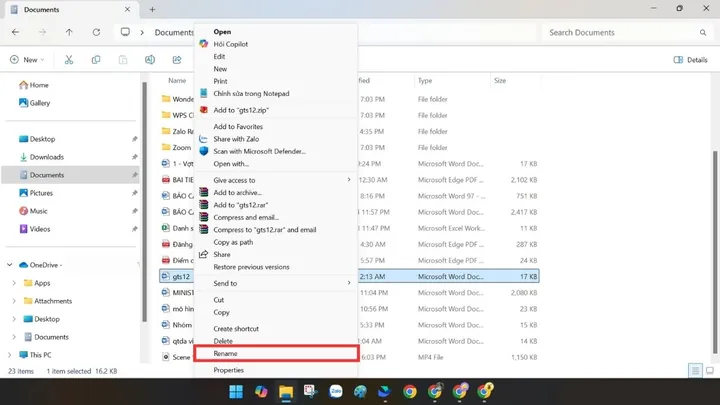Click the navigation pane scrollbar
This screenshot has height=405, width=720.
click(145, 201)
